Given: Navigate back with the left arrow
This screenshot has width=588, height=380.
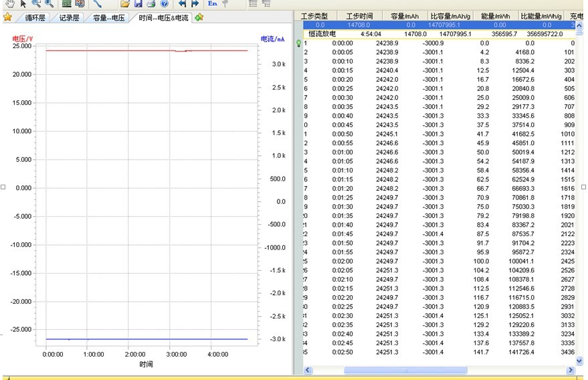Looking at the screenshot, I should [182, 3].
